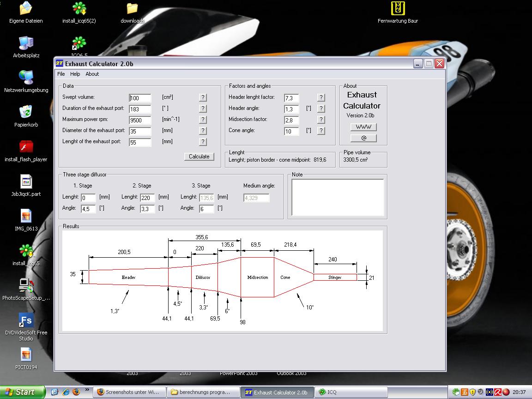Open the File menu

coord(61,74)
